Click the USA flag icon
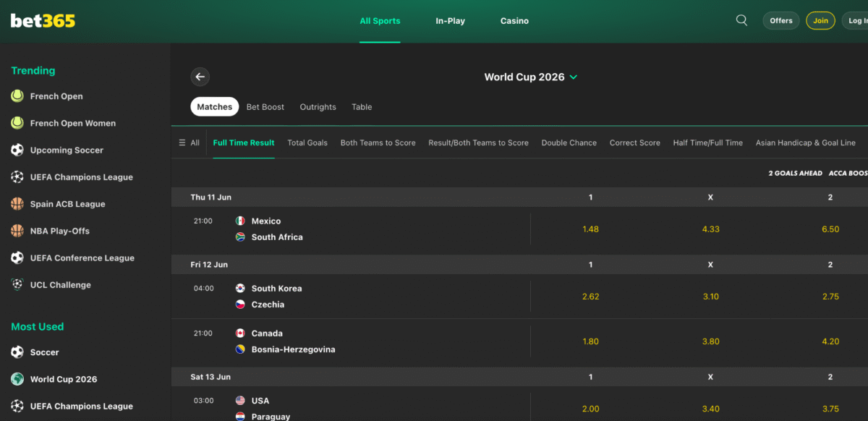The image size is (868, 421). (x=240, y=401)
